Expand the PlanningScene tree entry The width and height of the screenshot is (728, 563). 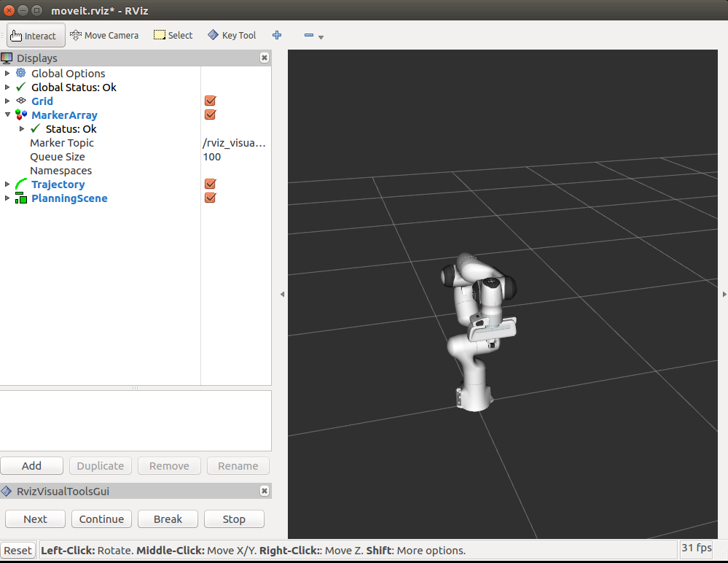pyautogui.click(x=7, y=198)
